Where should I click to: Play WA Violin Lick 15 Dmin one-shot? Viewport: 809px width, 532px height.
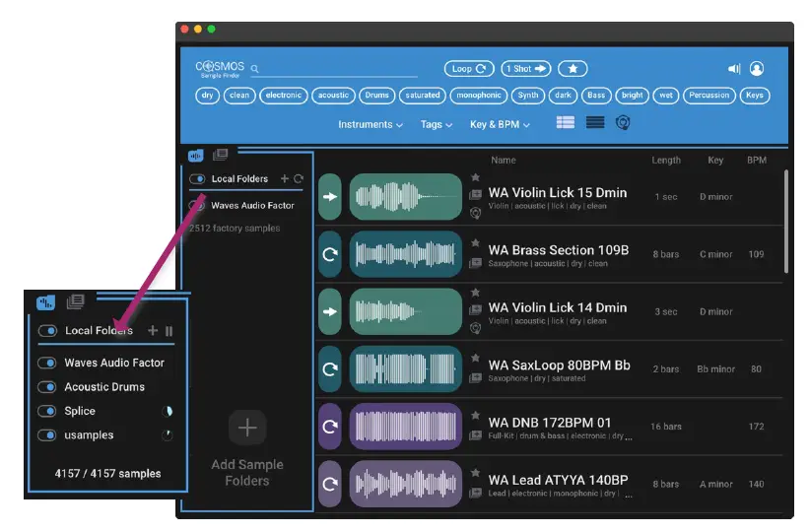[330, 197]
